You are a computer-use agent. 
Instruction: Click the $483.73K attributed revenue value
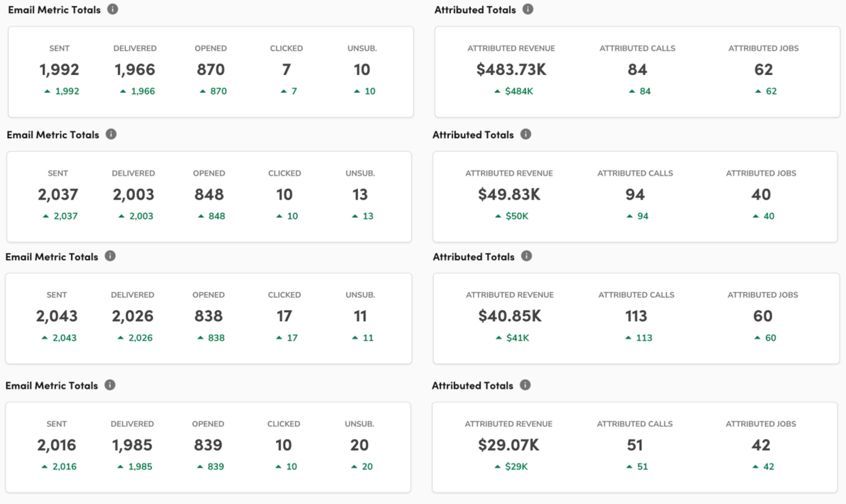point(511,70)
